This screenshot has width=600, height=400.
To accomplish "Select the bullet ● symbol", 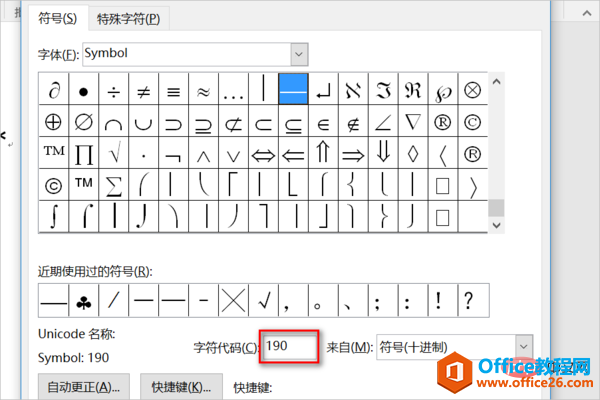I will (x=84, y=88).
